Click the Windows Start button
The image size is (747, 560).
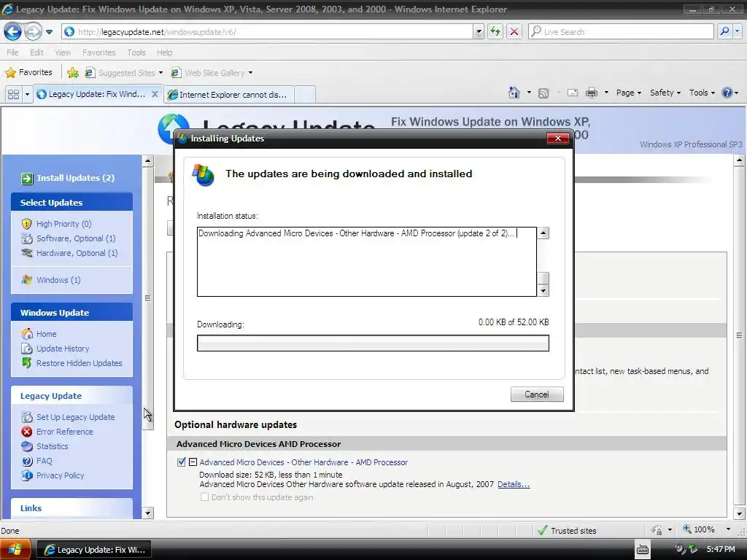[x=16, y=550]
